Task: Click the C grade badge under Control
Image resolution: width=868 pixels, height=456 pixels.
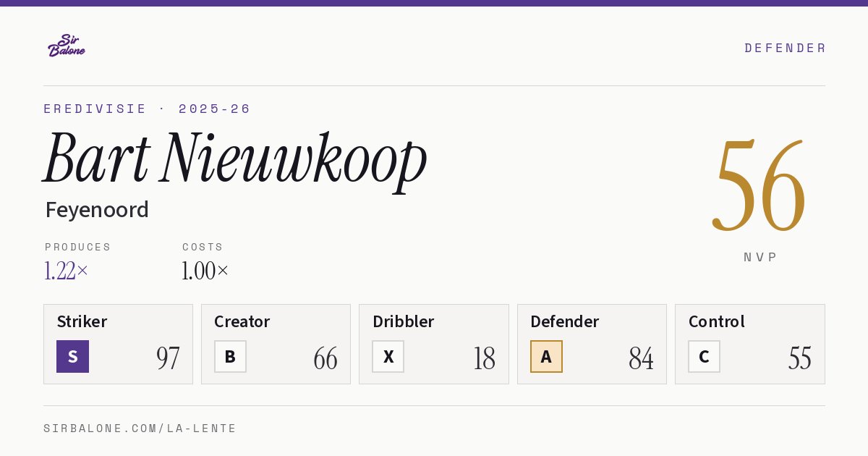Action: pos(704,356)
